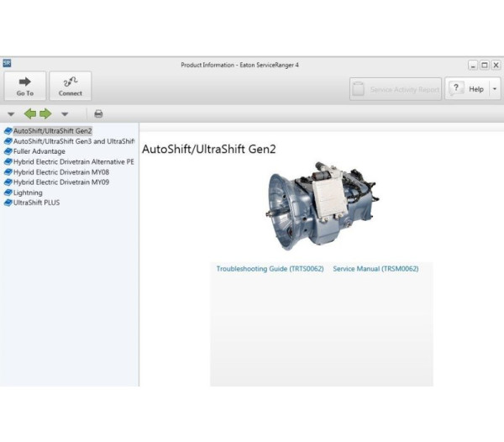Screen dimensions: 504x442
Task: Click the Help question mark icon
Action: pyautogui.click(x=457, y=89)
